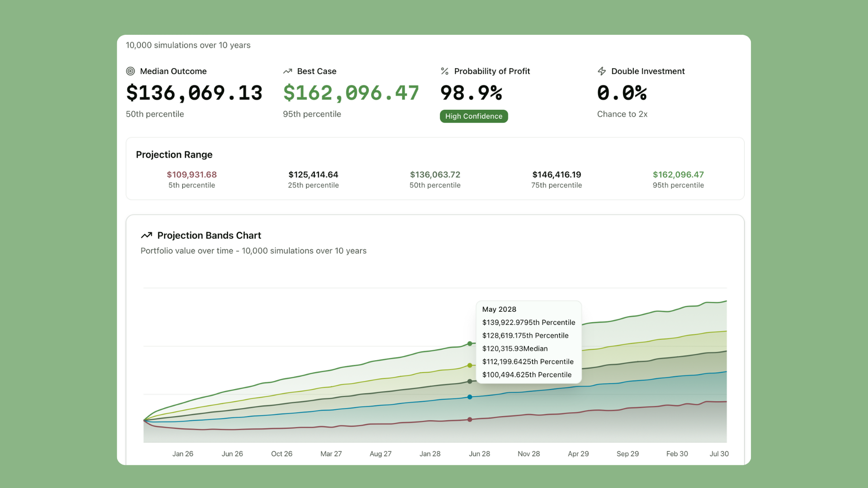The height and width of the screenshot is (488, 868).
Task: Click the Median Outcome target icon
Action: click(x=130, y=71)
